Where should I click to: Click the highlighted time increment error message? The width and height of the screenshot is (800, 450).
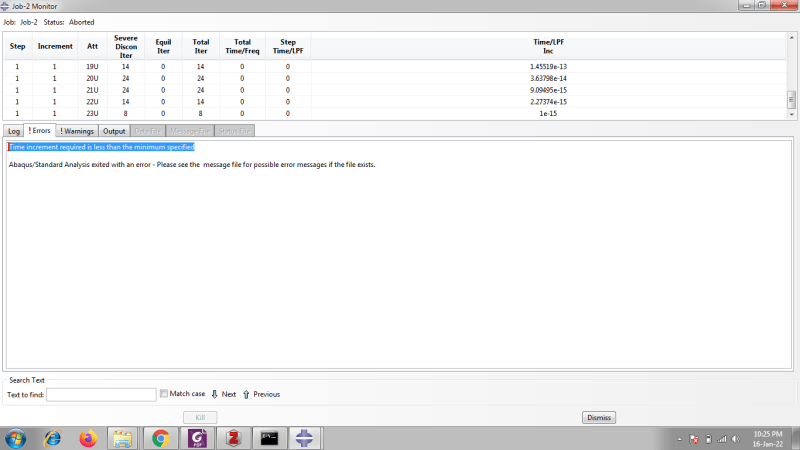tap(102, 147)
